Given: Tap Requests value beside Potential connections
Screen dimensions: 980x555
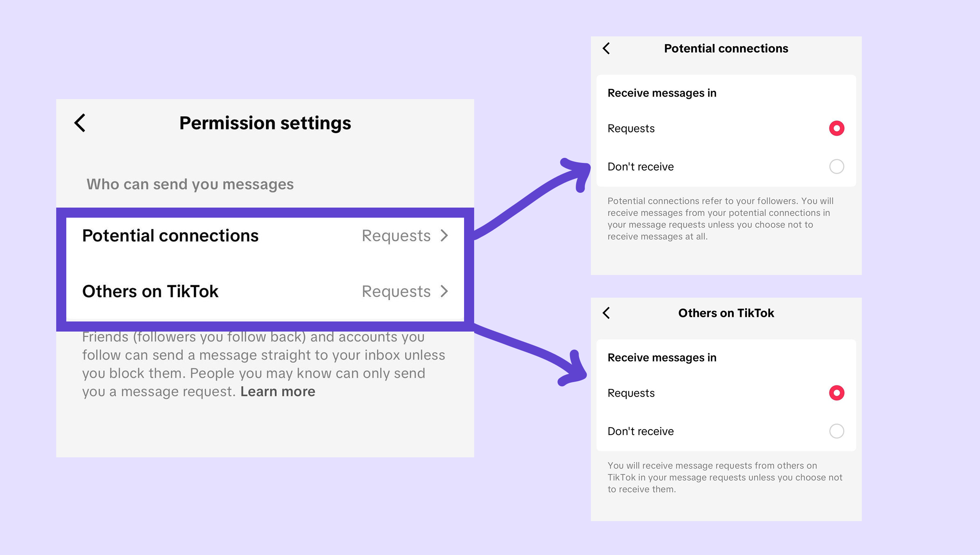Looking at the screenshot, I should [x=396, y=236].
